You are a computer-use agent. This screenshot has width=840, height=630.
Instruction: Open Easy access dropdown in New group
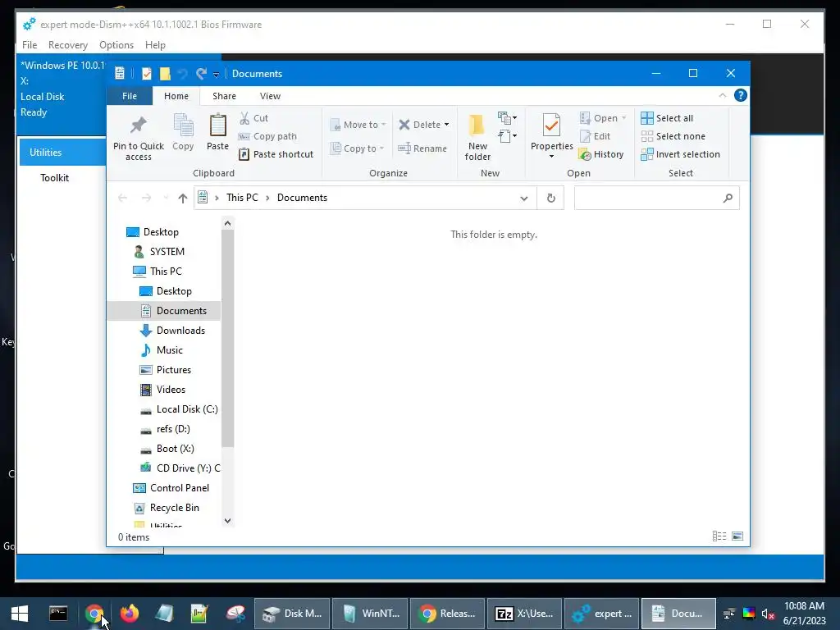pos(507,136)
